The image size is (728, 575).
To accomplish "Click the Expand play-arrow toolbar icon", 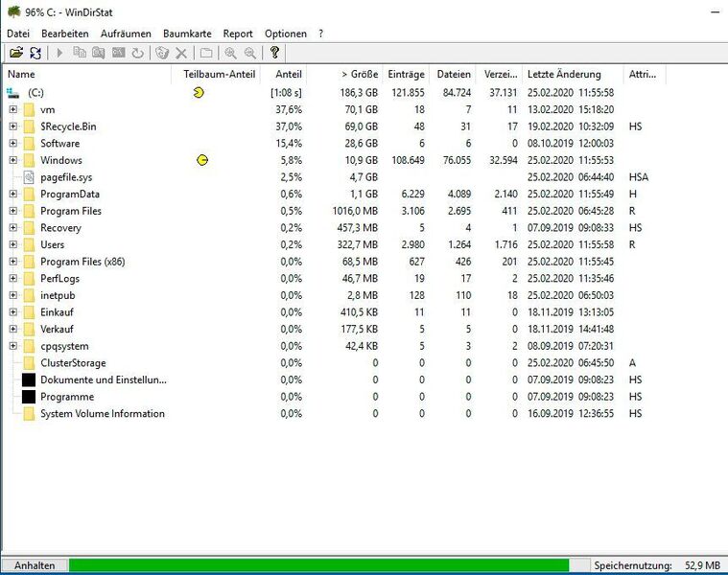I will click(x=59, y=53).
